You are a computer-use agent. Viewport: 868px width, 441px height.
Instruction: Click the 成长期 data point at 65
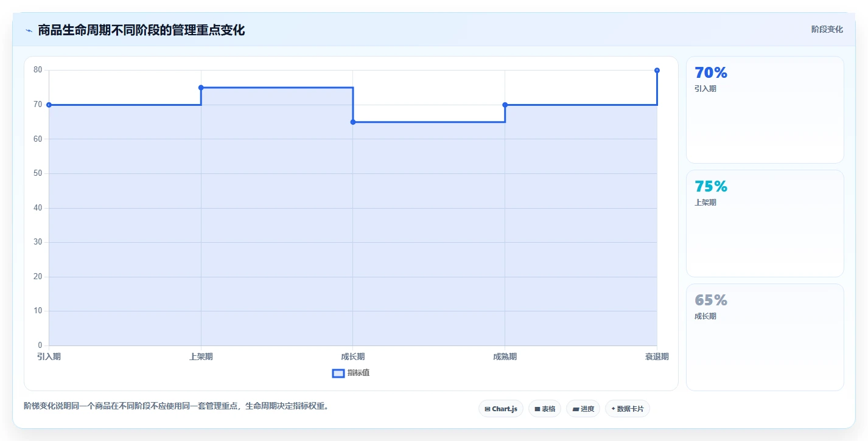[353, 122]
